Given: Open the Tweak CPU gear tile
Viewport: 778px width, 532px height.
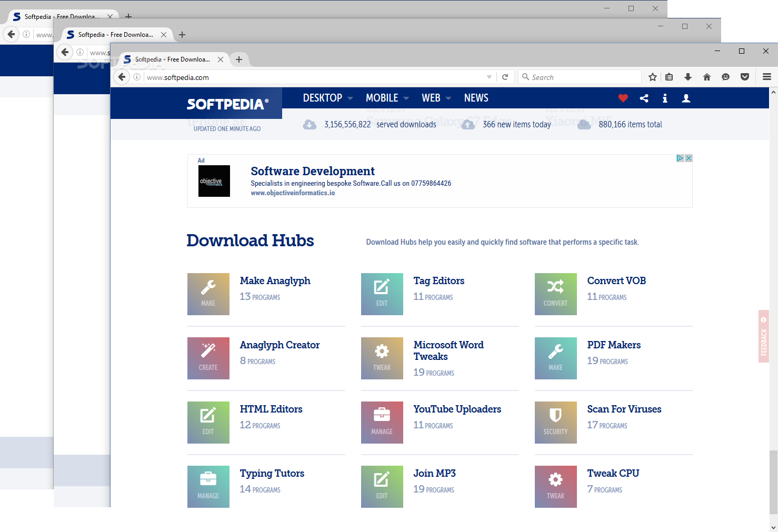Looking at the screenshot, I should [x=556, y=487].
